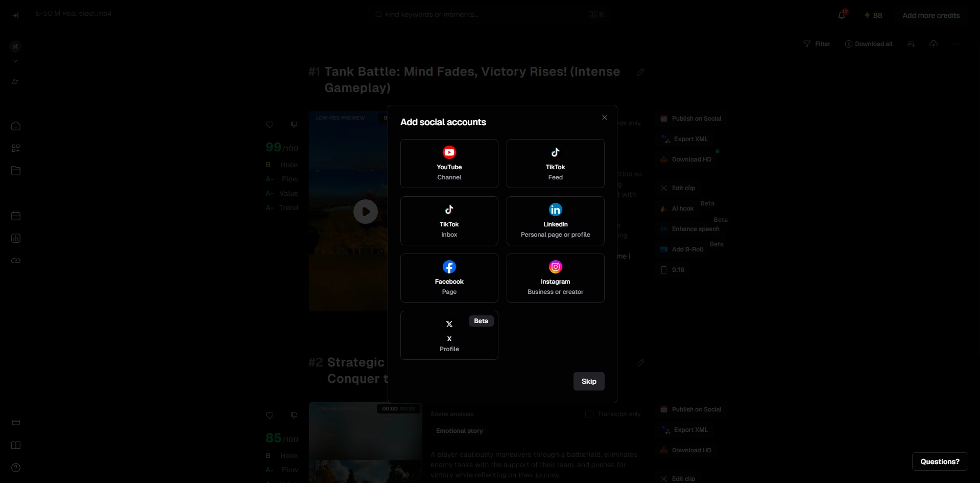The height and width of the screenshot is (483, 980).
Task: Click Download HD for clip #1
Action: [686, 159]
